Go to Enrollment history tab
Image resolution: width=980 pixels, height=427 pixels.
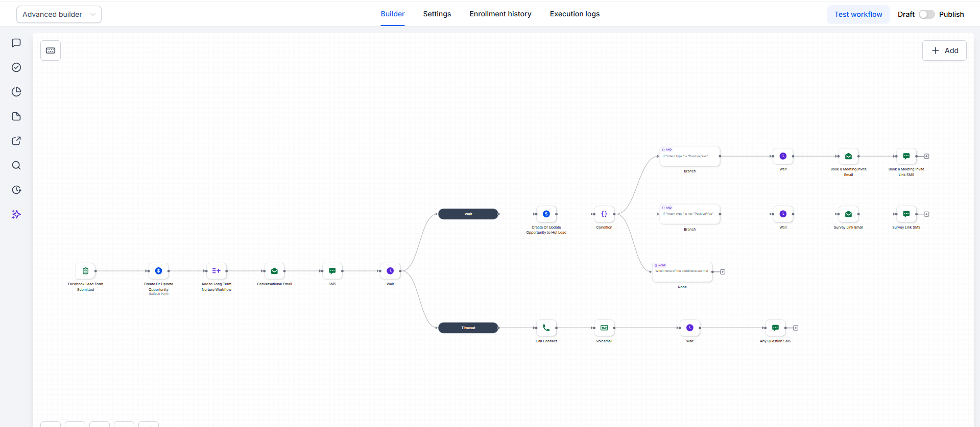[x=500, y=14]
